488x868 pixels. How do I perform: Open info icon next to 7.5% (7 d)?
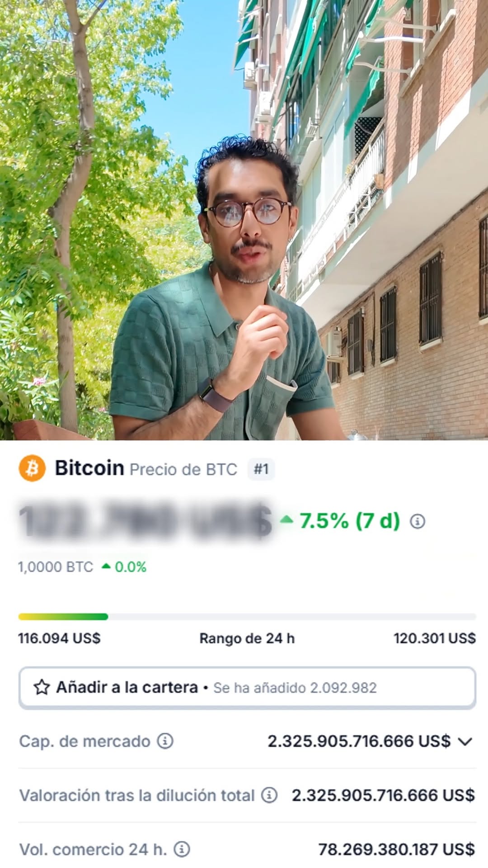(x=418, y=521)
